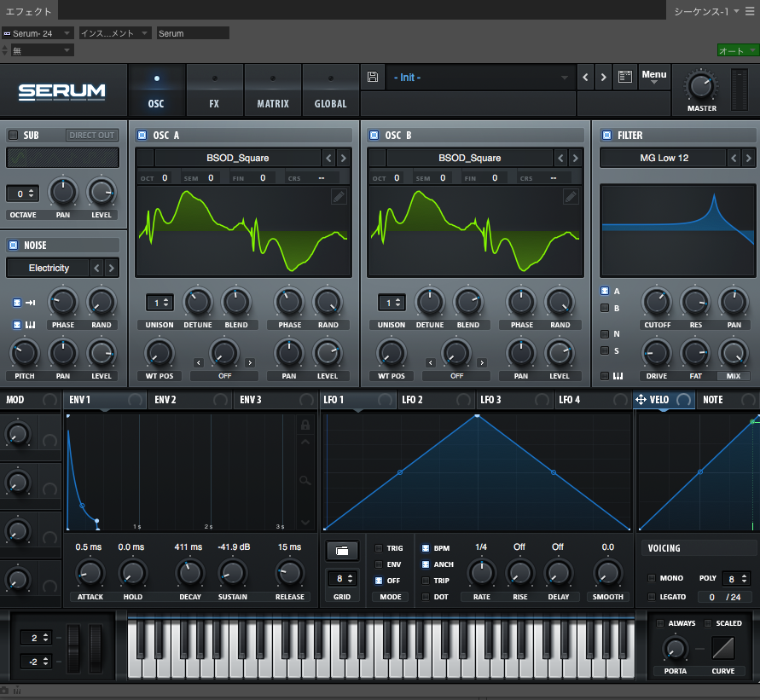Switch to the GLOBAL tab
This screenshot has height=700, width=760.
click(331, 90)
